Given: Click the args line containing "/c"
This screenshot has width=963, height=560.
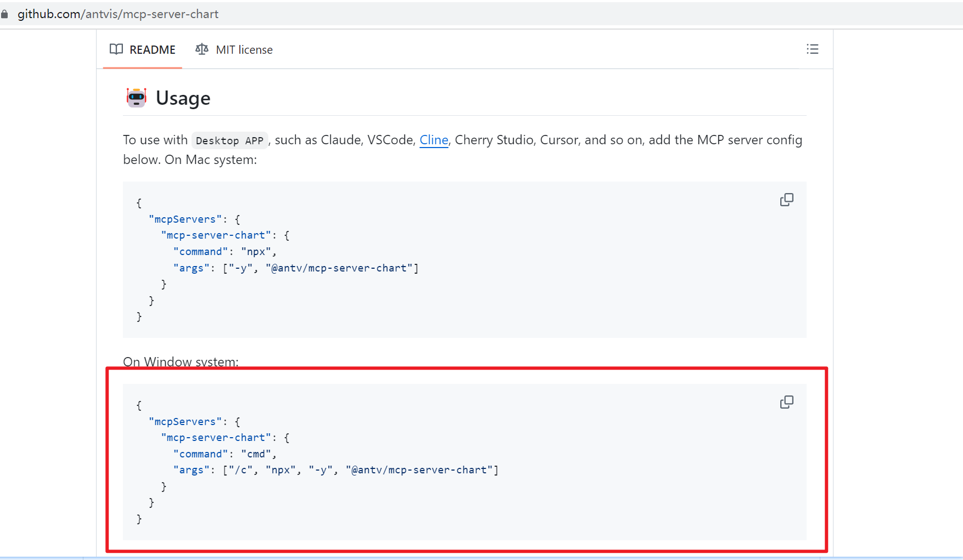Looking at the screenshot, I should (x=336, y=470).
